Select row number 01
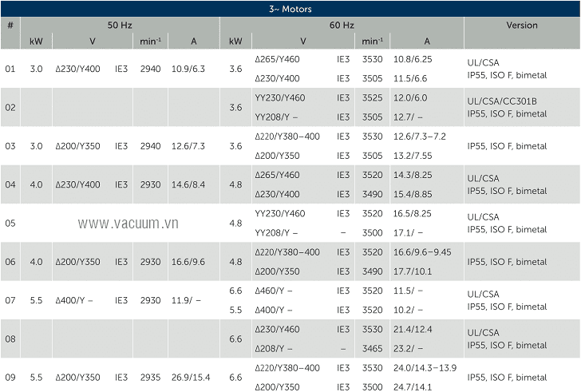Viewport: 581px width, 392px height. [x=10, y=69]
